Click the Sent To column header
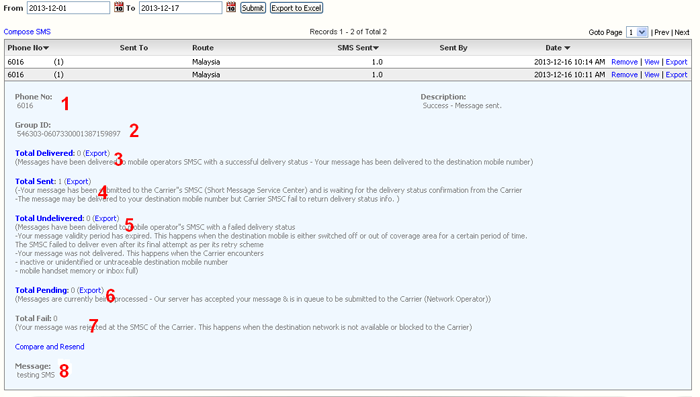 [x=133, y=48]
